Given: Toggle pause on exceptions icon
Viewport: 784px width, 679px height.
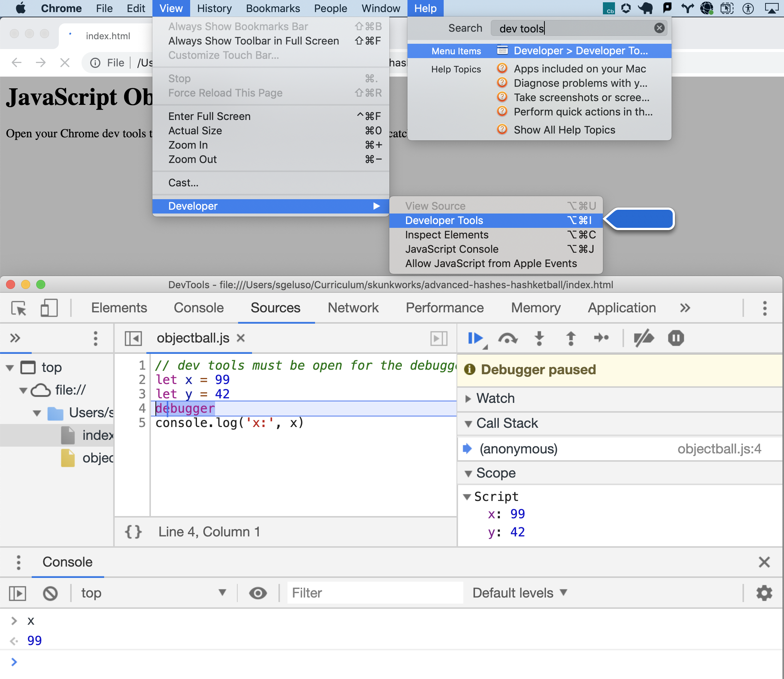Looking at the screenshot, I should (x=676, y=338).
